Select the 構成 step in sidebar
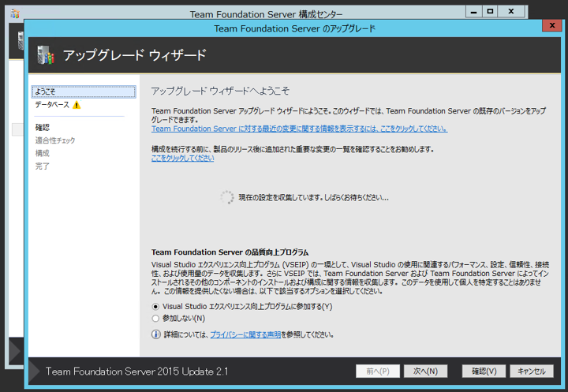 42,153
